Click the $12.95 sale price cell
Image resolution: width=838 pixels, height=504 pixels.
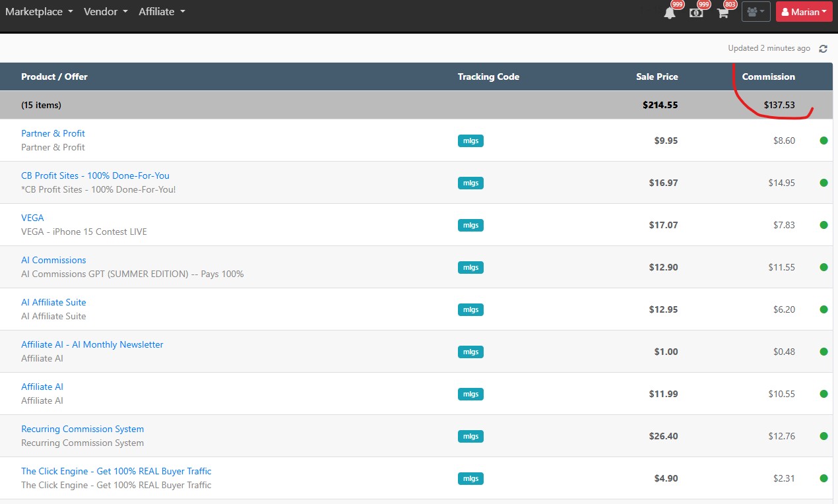click(663, 309)
